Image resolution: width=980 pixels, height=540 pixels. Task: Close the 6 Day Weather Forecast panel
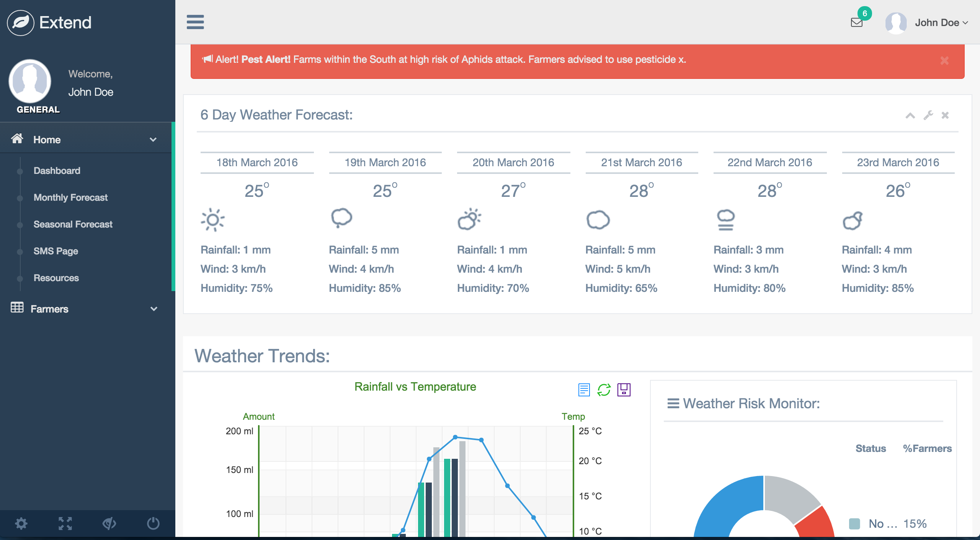945,115
